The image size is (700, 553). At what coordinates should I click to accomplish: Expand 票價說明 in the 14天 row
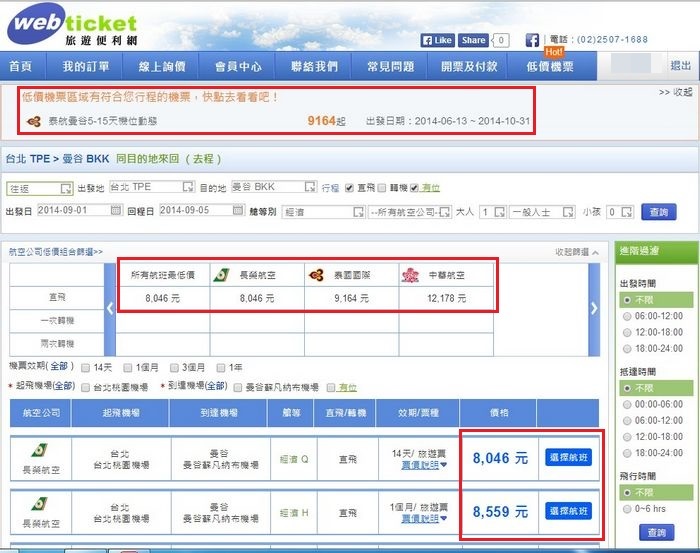click(424, 465)
